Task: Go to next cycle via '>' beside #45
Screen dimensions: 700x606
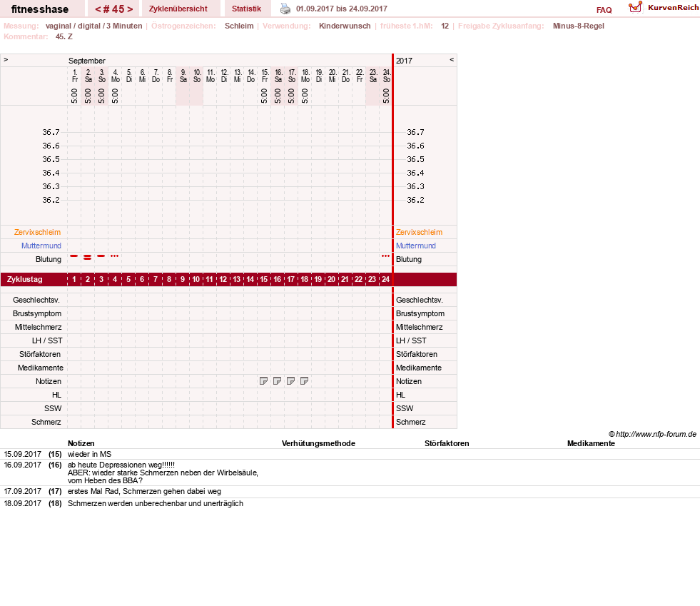Action: 130,9
